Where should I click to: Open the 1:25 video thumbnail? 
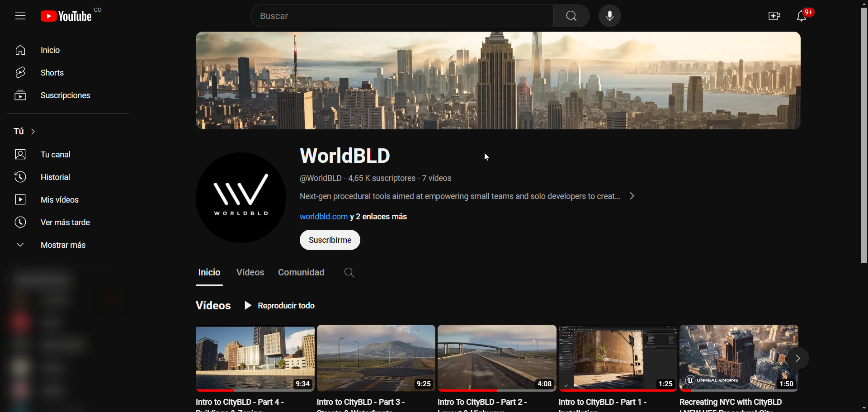(x=618, y=358)
